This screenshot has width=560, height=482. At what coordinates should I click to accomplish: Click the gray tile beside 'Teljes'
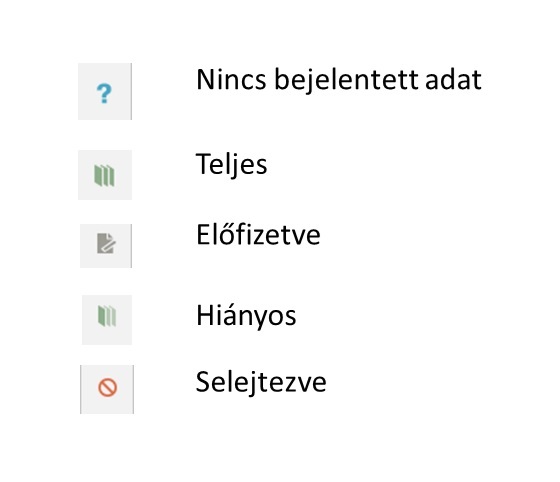pos(105,175)
